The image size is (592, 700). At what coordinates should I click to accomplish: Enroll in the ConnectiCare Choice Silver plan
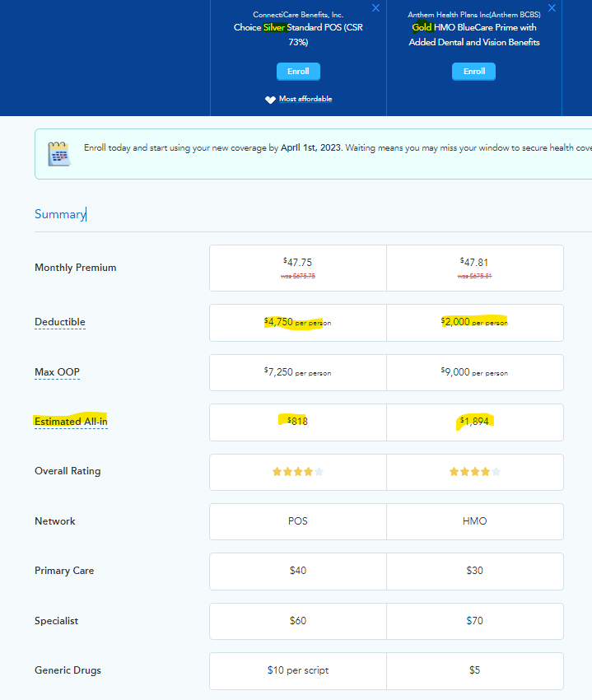point(298,72)
